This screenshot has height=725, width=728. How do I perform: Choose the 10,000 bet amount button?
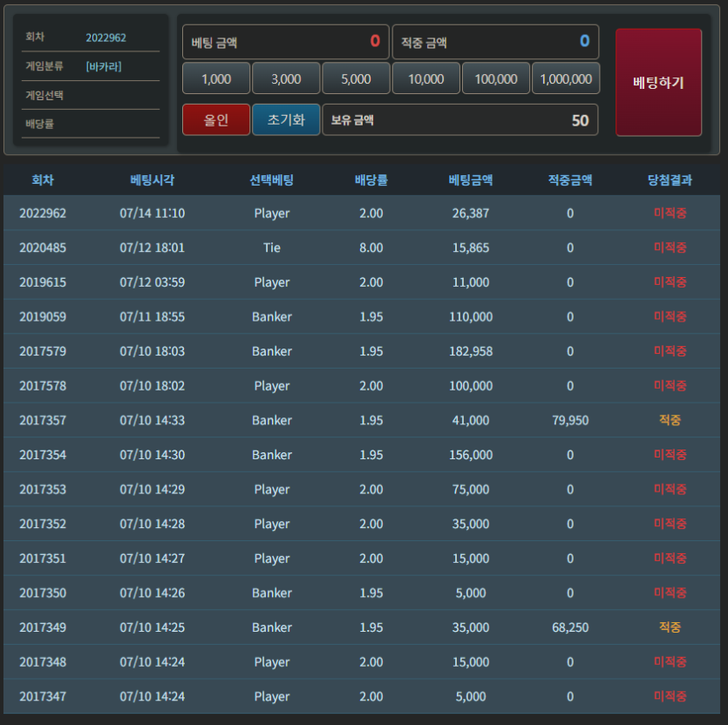425,78
